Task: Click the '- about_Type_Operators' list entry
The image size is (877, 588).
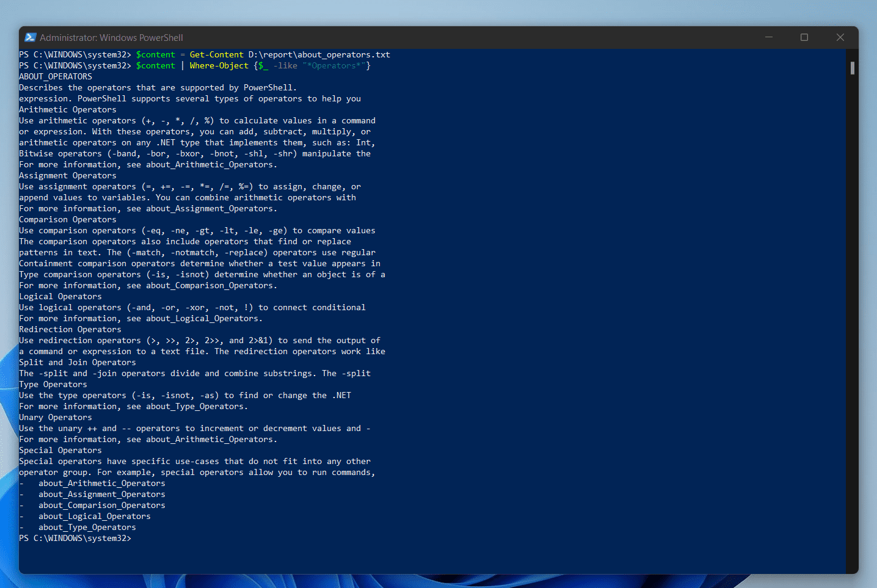Action: click(x=78, y=528)
